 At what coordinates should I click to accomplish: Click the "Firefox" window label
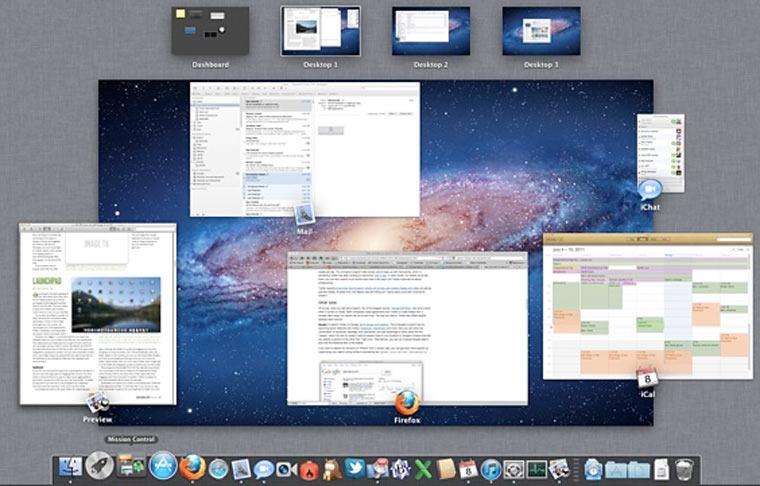pos(407,421)
